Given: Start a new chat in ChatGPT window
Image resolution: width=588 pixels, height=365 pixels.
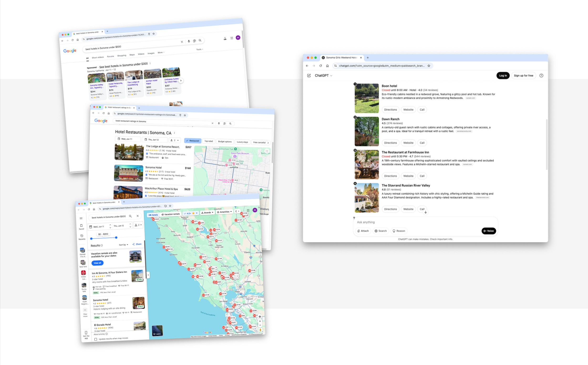Looking at the screenshot, I should [309, 76].
